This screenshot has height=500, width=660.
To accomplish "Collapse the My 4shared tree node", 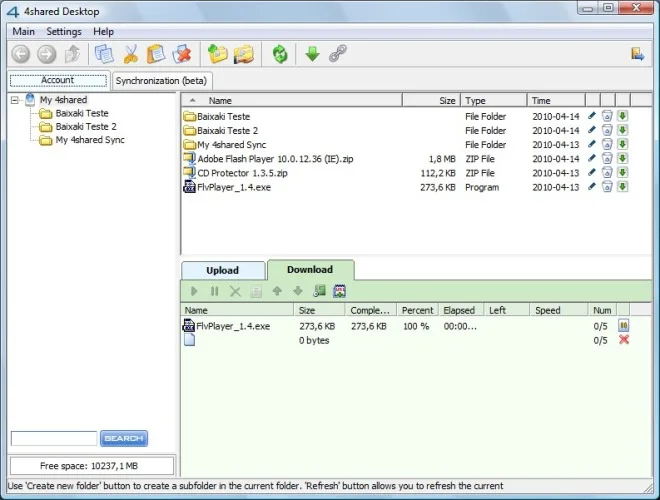I will [15, 100].
